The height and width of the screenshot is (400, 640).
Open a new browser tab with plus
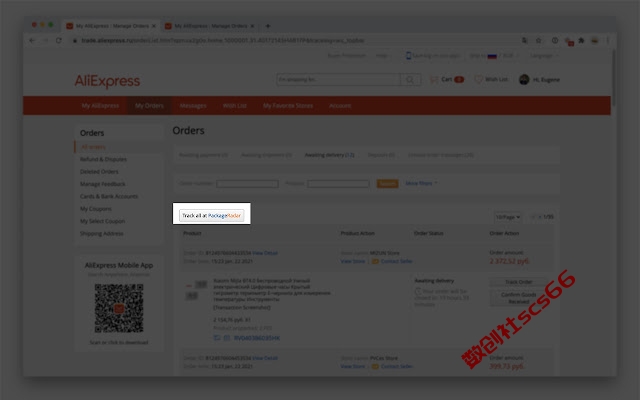[x=268, y=26]
